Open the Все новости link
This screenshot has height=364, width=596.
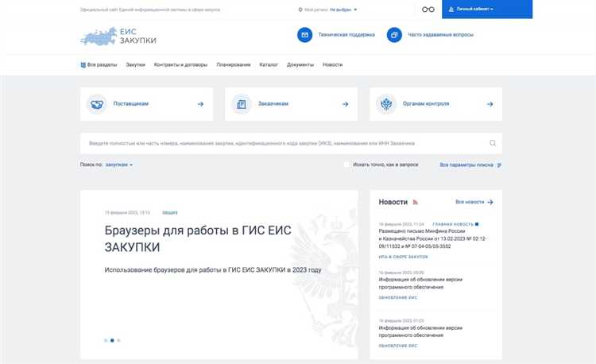tap(470, 202)
